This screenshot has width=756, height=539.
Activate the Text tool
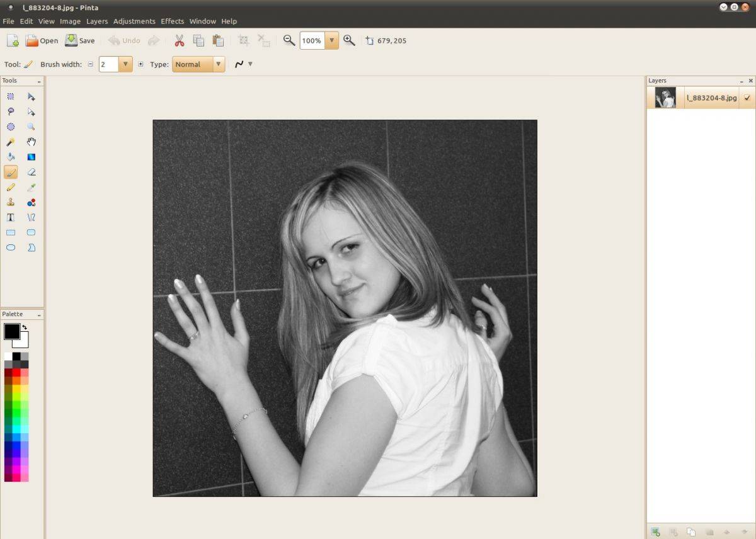(11, 217)
